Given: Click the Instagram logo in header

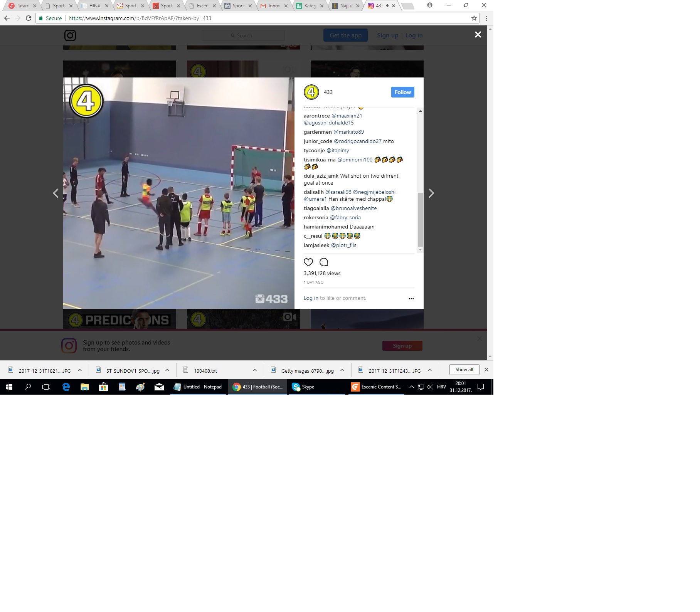Looking at the screenshot, I should 70,35.
